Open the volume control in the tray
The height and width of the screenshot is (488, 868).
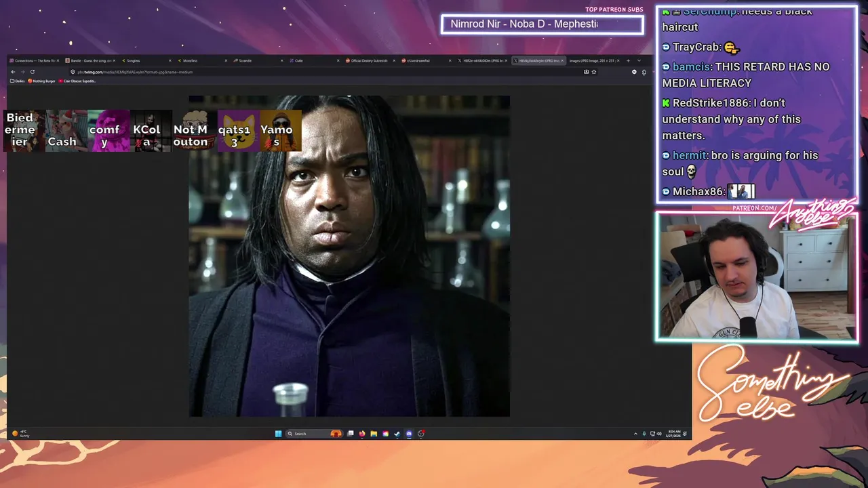coord(659,434)
